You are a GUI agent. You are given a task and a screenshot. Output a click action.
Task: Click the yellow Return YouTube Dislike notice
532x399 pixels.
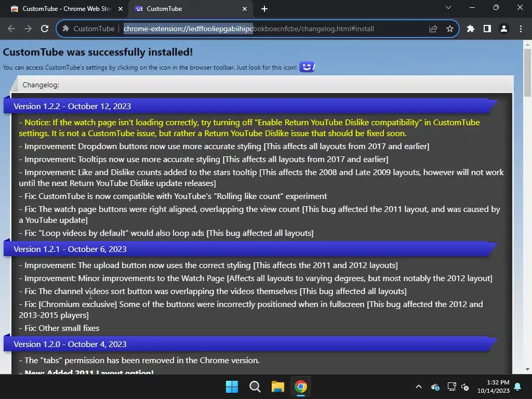point(249,128)
